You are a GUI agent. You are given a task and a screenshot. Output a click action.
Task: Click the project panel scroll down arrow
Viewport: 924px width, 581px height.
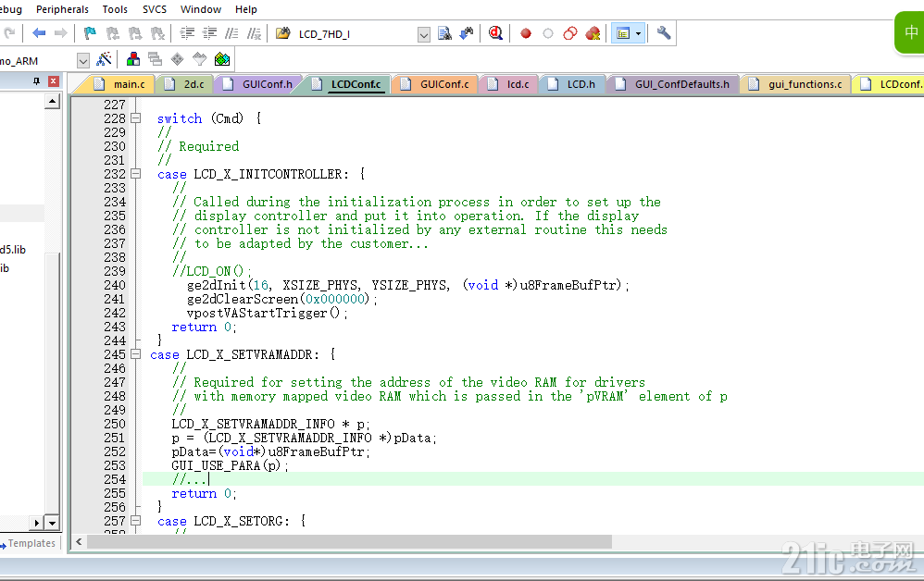53,523
